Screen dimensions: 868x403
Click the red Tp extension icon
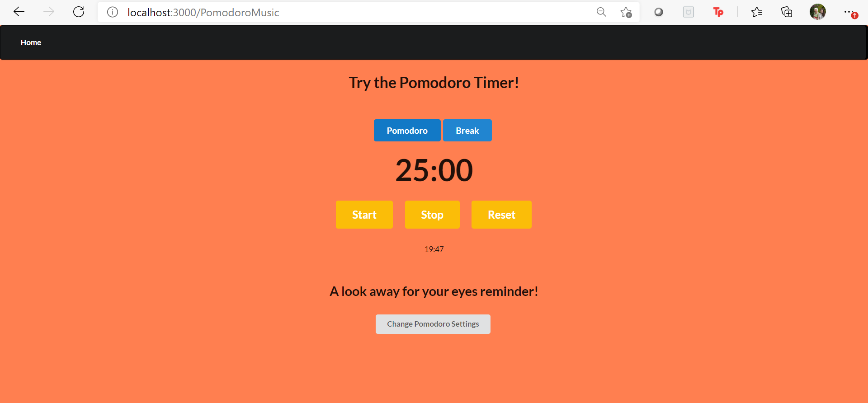coord(718,12)
